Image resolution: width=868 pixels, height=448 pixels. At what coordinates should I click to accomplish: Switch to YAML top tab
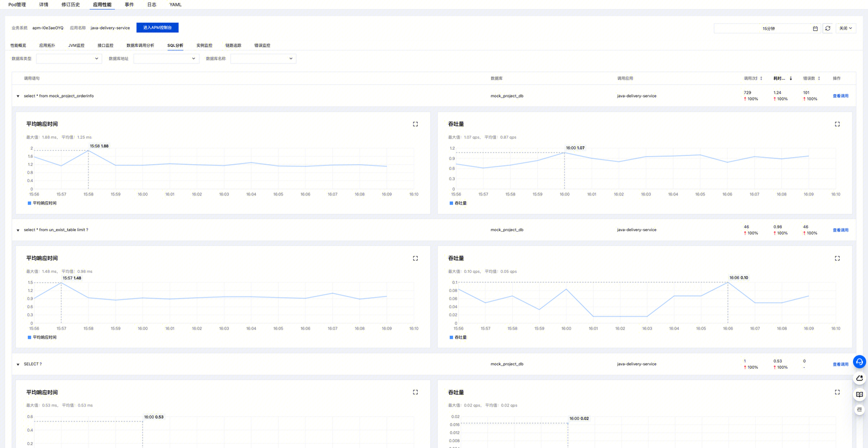tap(175, 5)
